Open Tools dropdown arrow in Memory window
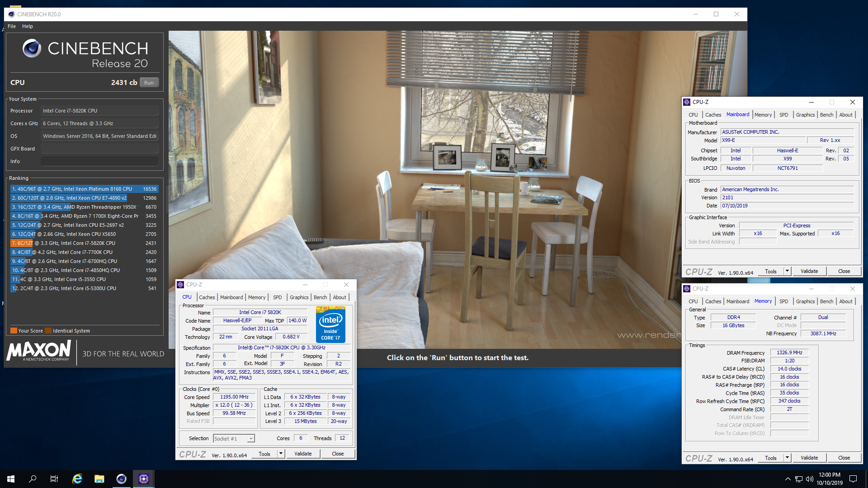This screenshot has height=488, width=868. point(787,458)
